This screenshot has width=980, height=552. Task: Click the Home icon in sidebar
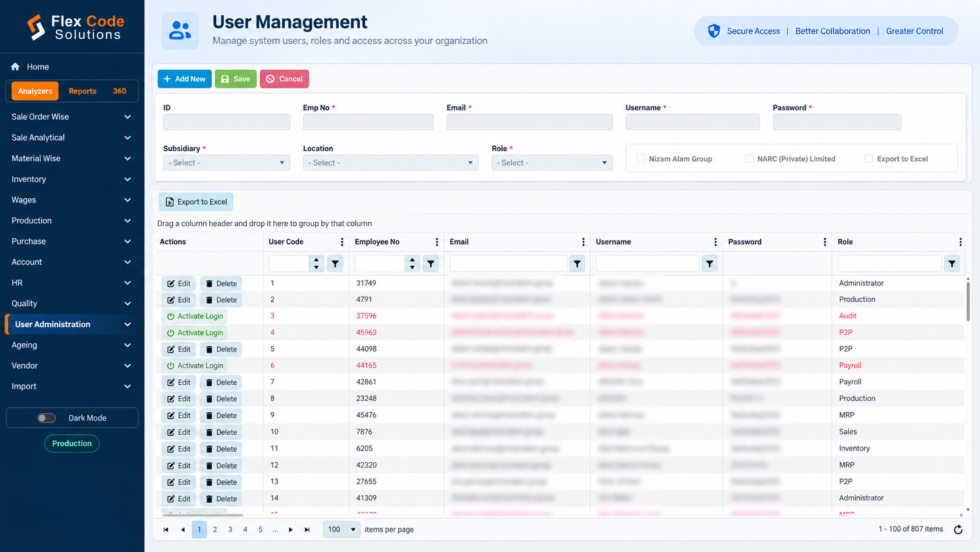(x=15, y=67)
